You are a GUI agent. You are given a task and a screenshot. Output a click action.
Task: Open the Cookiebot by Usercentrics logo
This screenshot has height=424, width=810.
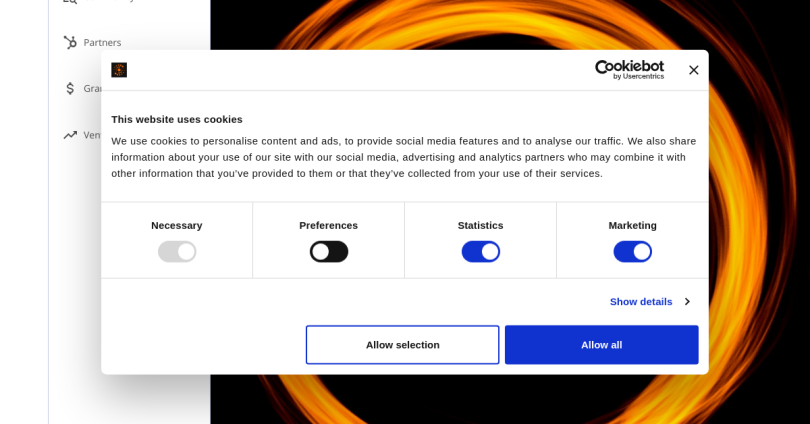click(629, 69)
